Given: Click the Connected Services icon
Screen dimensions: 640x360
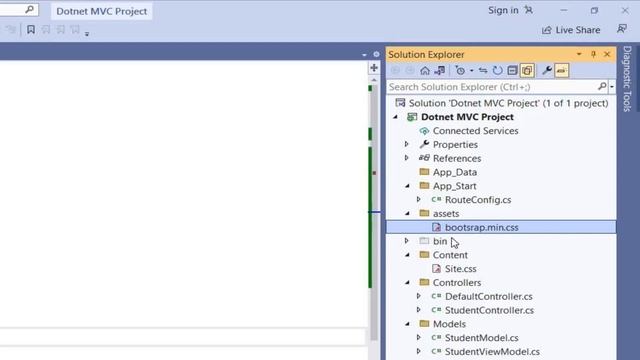Looking at the screenshot, I should click(424, 131).
